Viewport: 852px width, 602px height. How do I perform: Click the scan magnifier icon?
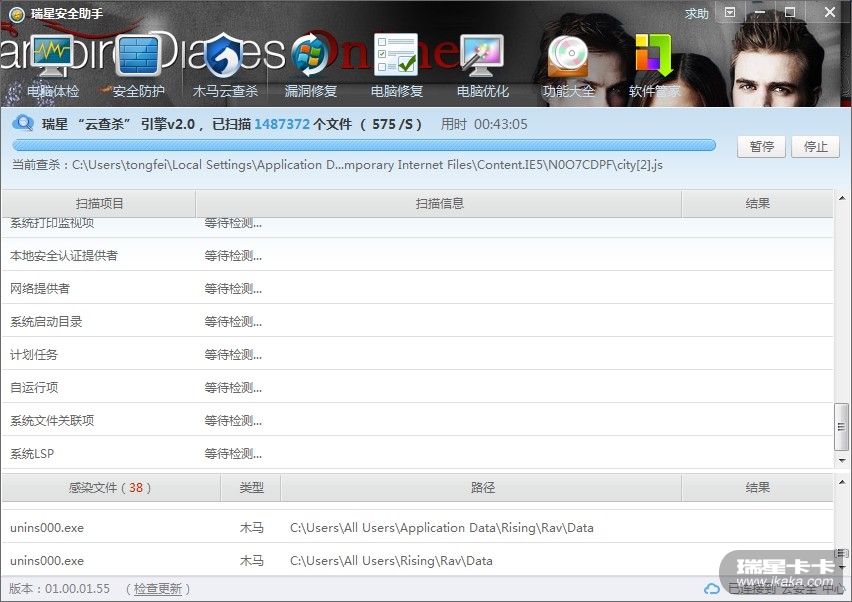point(23,123)
